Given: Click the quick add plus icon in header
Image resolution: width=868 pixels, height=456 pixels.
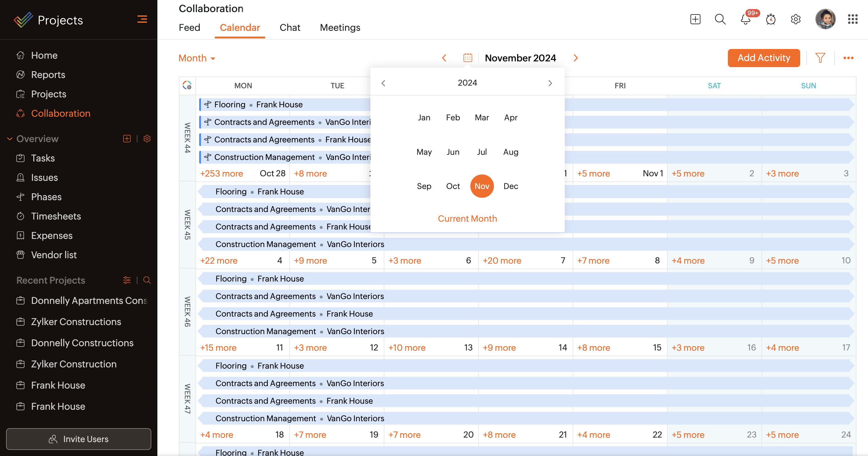Looking at the screenshot, I should [695, 20].
